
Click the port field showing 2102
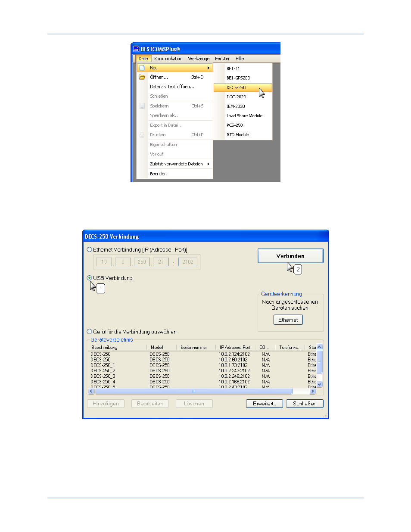[188, 262]
